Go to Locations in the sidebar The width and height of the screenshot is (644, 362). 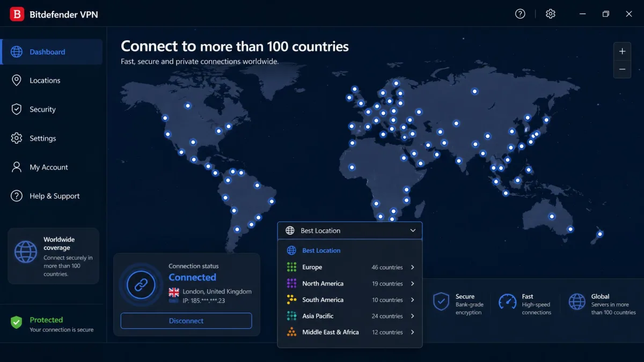click(x=45, y=80)
